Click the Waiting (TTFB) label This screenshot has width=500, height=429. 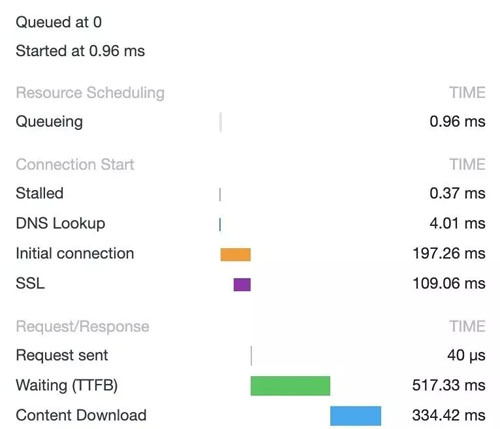pyautogui.click(x=67, y=385)
